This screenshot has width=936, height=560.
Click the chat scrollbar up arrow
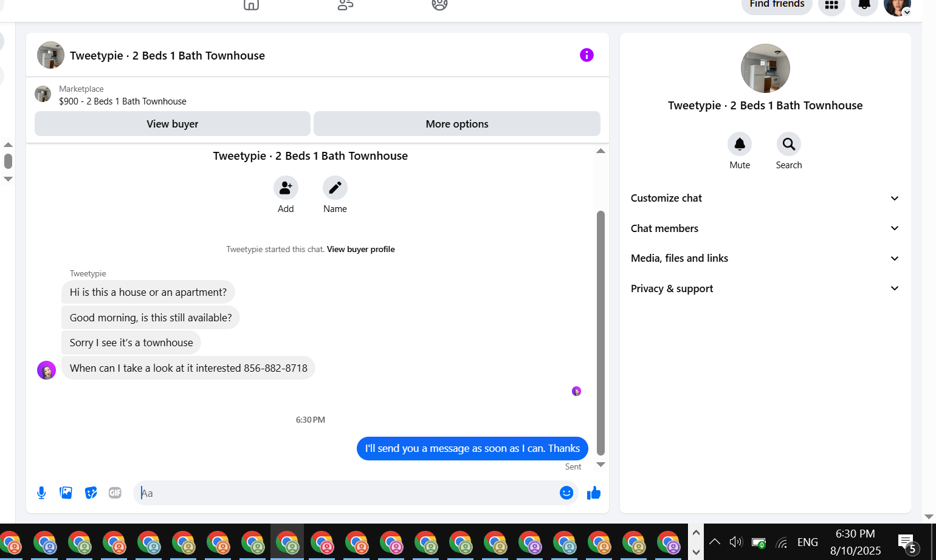pyautogui.click(x=600, y=151)
